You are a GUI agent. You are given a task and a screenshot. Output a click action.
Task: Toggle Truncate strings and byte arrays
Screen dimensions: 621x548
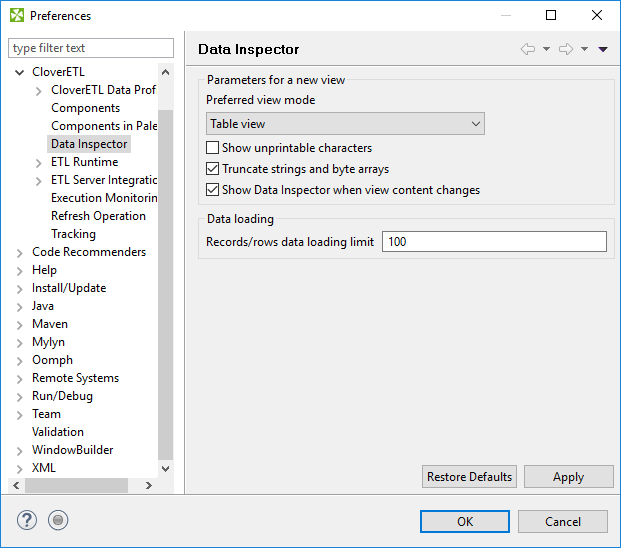[212, 169]
